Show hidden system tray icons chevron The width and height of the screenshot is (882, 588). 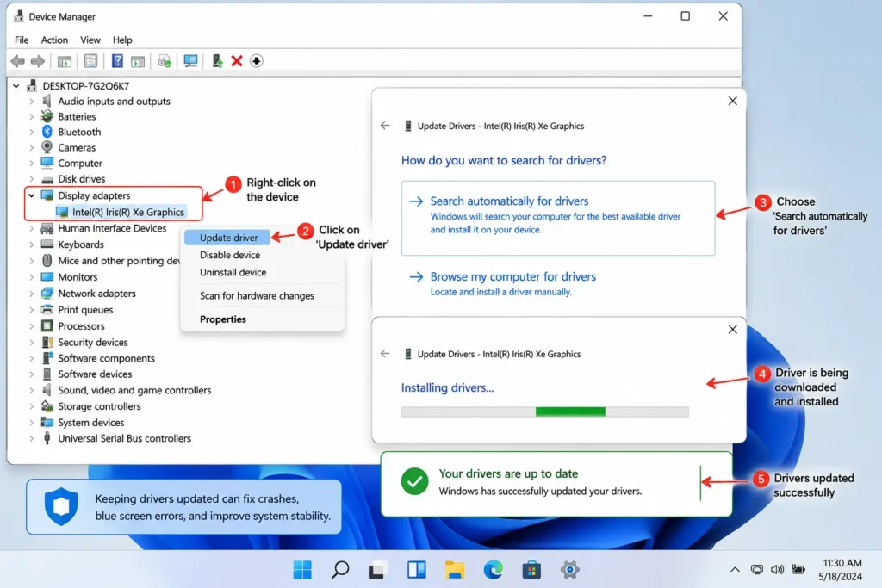pos(736,569)
